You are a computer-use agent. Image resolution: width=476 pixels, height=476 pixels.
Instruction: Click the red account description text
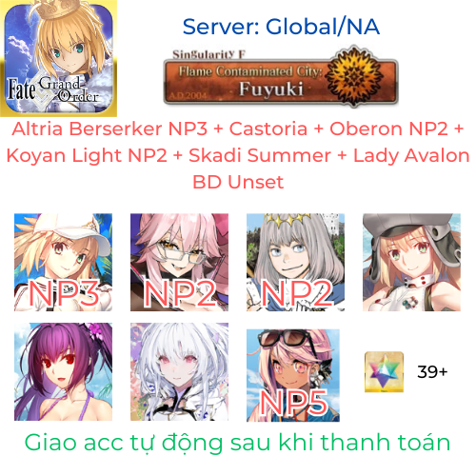click(x=238, y=155)
